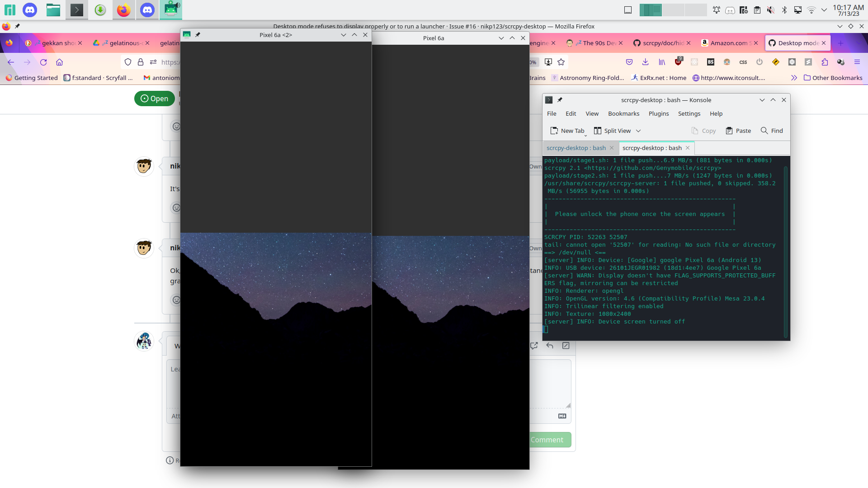The width and height of the screenshot is (868, 488).
Task: Click the Downloads arrow in Firefox toolbar
Action: click(646, 62)
